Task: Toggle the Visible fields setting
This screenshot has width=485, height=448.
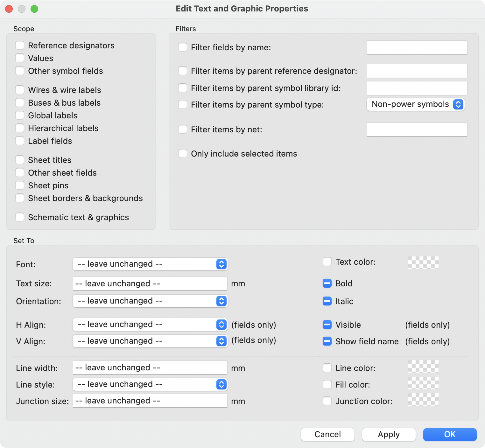Action: click(x=327, y=325)
